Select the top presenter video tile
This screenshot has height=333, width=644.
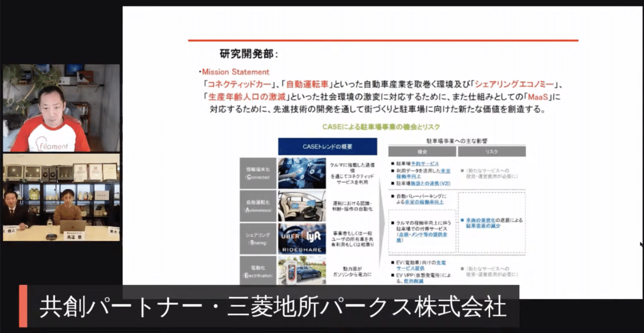61,108
